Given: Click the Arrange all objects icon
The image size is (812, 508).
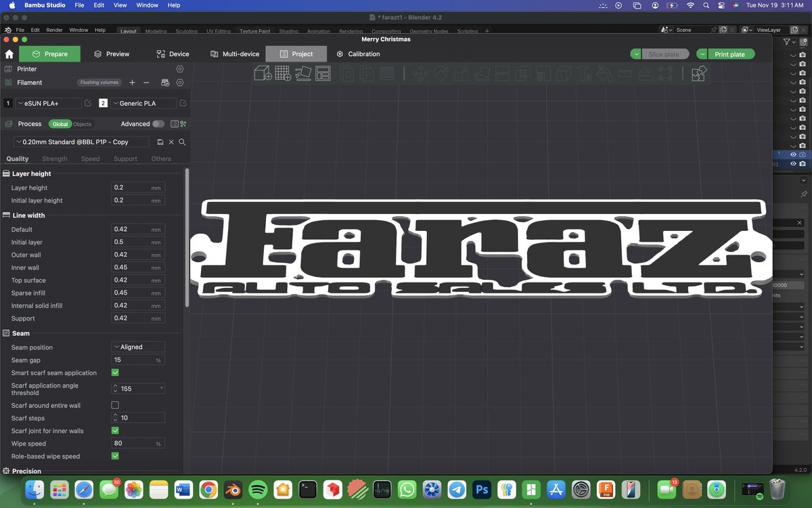Looking at the screenshot, I should [x=323, y=73].
